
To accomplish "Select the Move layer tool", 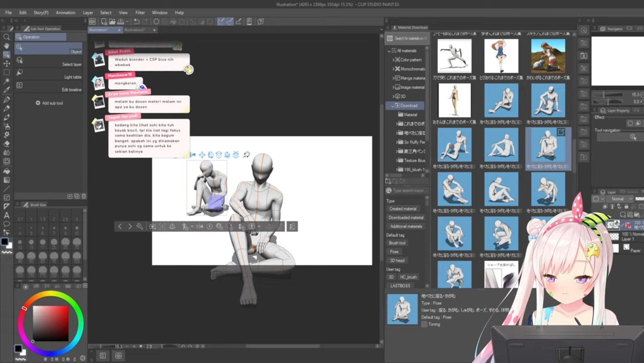I will click(6, 63).
